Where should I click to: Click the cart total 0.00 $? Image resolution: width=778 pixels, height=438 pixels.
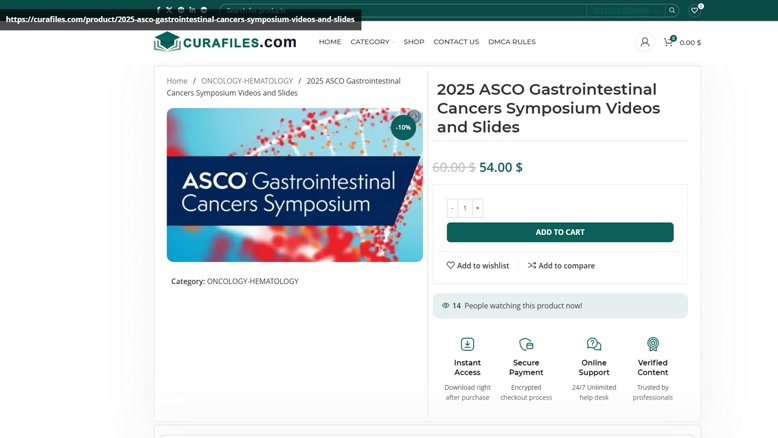coord(690,43)
